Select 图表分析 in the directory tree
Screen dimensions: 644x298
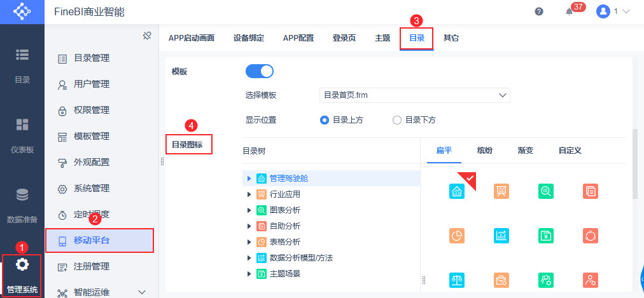click(285, 210)
